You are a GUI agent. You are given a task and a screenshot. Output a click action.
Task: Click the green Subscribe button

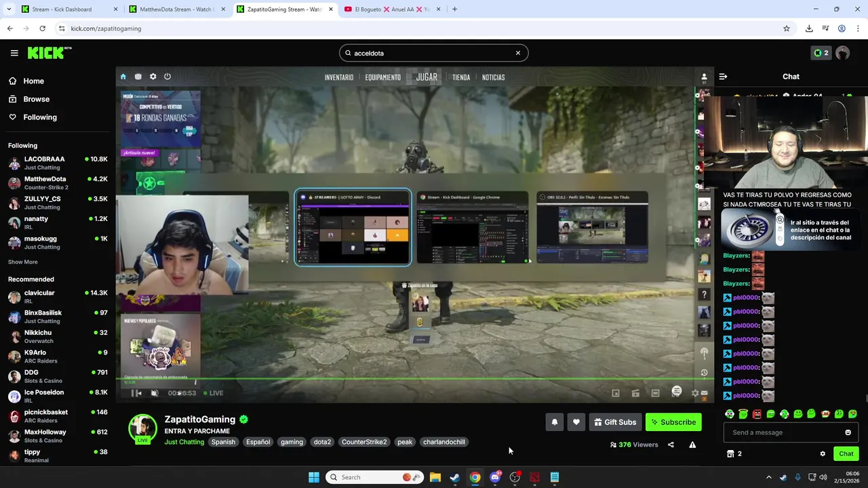[x=673, y=422]
